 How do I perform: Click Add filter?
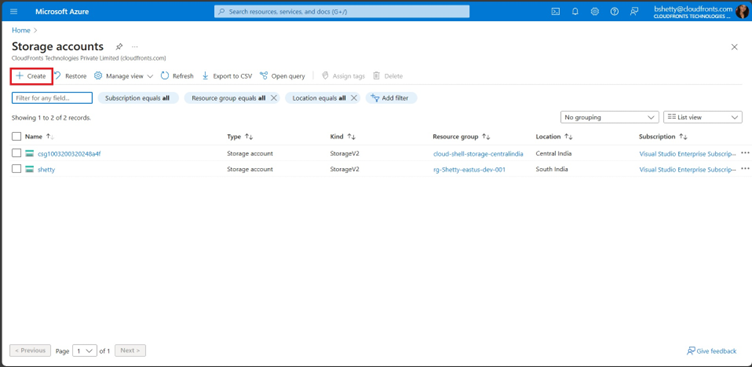tap(391, 98)
